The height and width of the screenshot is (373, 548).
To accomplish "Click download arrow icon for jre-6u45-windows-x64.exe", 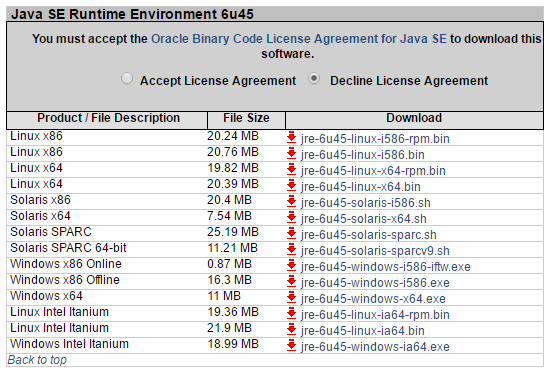I will coord(291,298).
